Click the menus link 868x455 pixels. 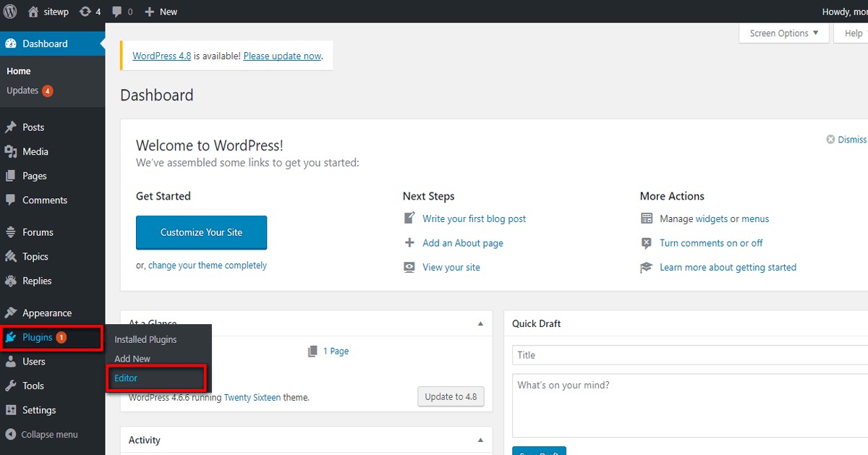755,218
